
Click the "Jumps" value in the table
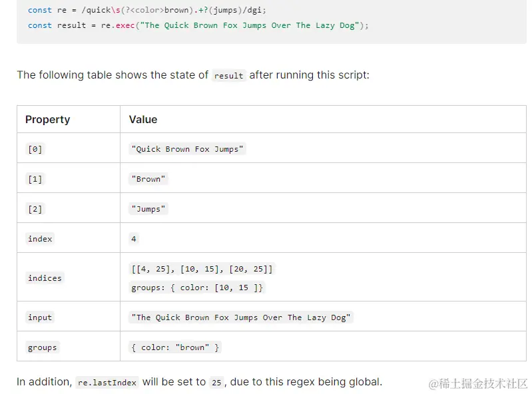click(x=148, y=209)
